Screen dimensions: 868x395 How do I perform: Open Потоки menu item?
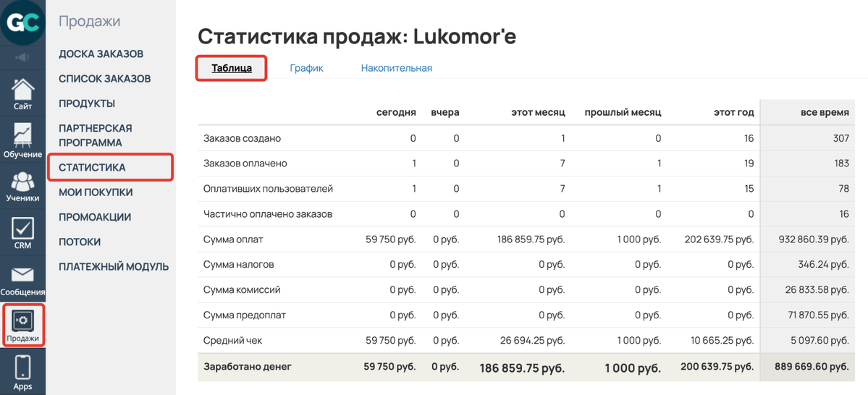coord(80,242)
